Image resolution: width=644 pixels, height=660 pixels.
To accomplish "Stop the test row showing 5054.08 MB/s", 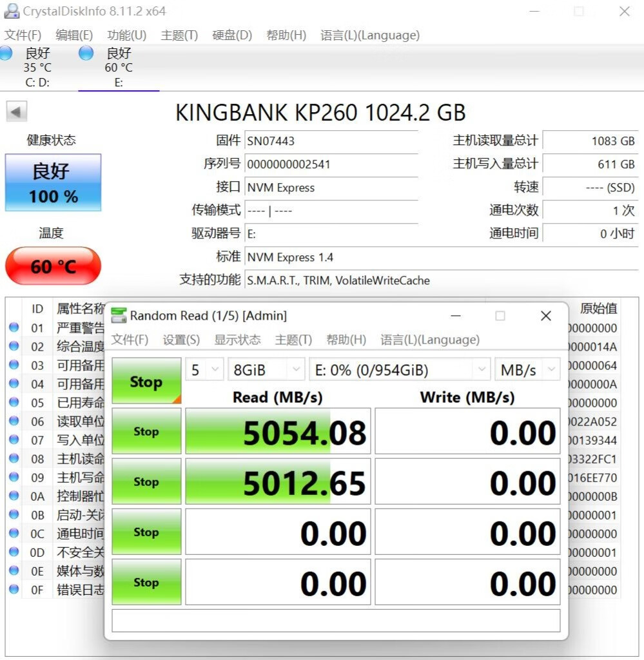I will pyautogui.click(x=146, y=431).
